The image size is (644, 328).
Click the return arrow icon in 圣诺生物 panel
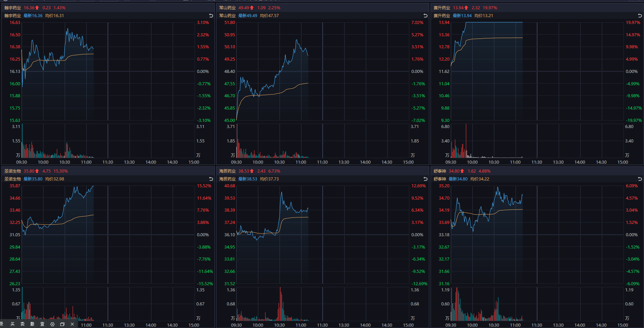(211, 179)
